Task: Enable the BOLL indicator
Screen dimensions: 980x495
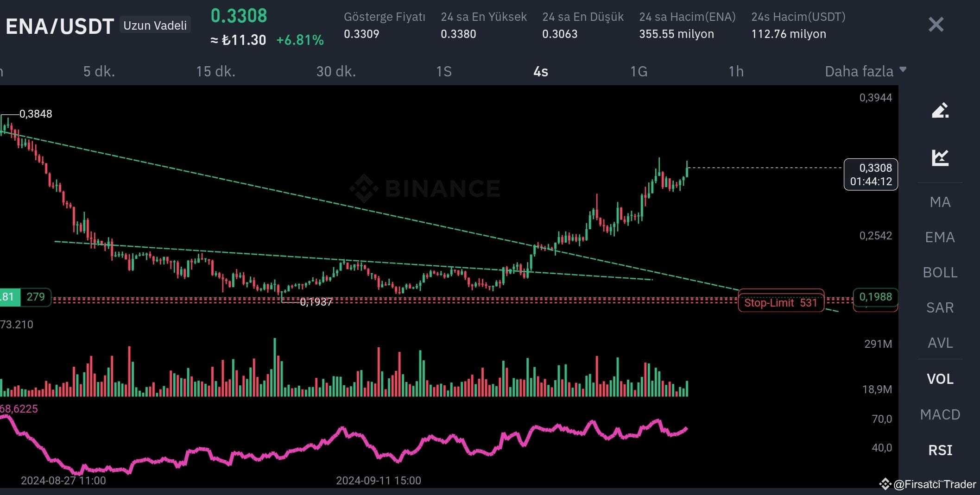Action: [940, 272]
